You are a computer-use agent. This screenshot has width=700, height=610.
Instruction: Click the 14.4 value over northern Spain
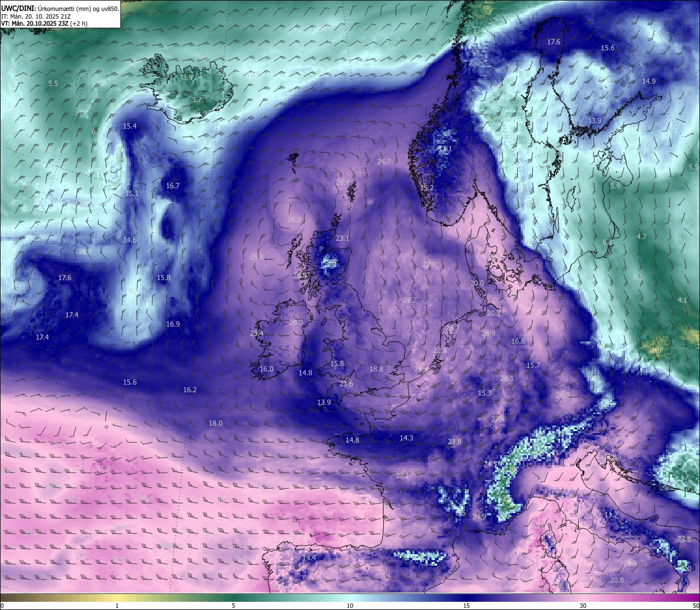(310, 557)
